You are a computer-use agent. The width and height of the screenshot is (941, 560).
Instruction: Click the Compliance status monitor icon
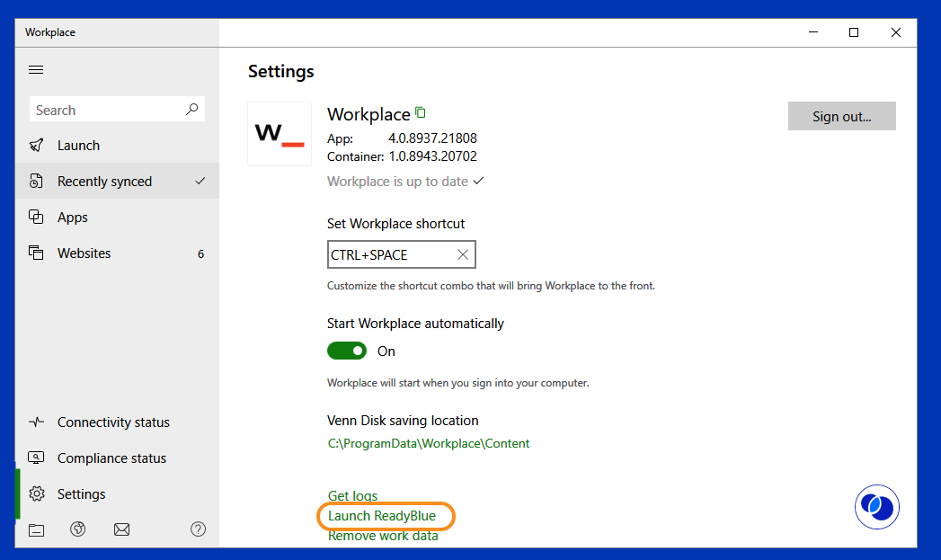[37, 458]
